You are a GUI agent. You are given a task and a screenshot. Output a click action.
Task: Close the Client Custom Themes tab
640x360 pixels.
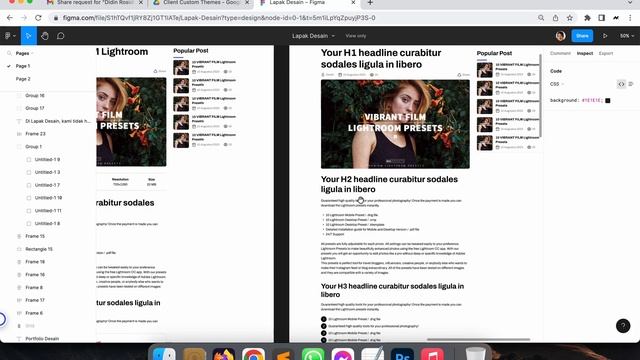[x=247, y=3]
